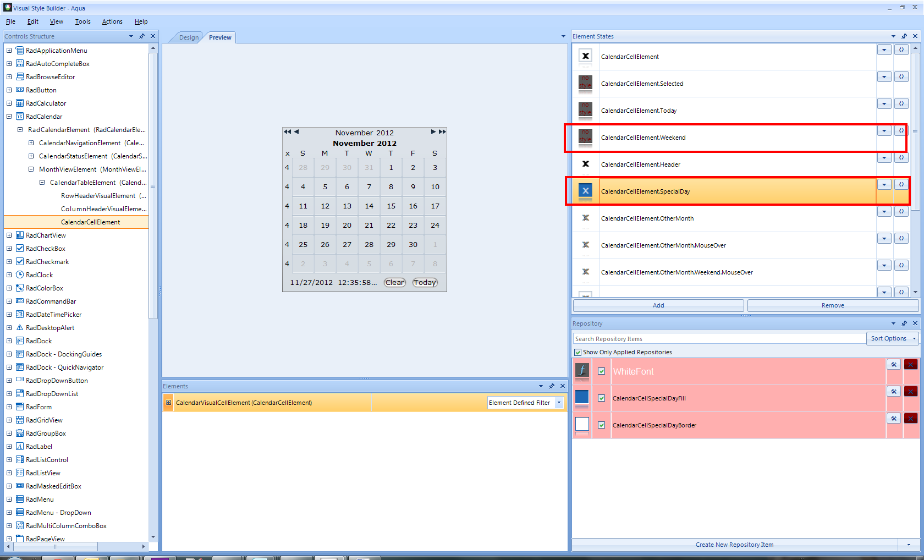
Task: Go to next month in calendar preview
Action: [x=433, y=132]
